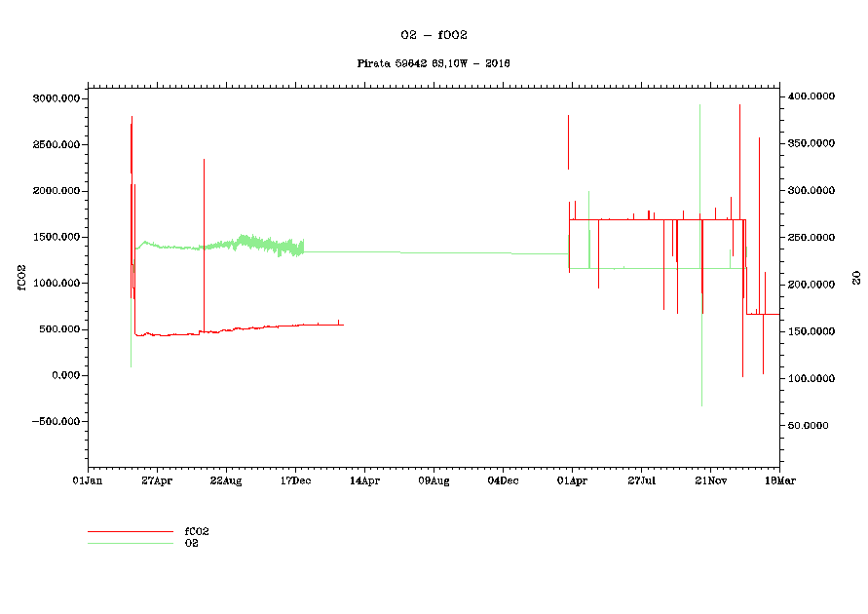The height and width of the screenshot is (614, 868).
Task: Click the 18Mar date tick label
Action: [x=778, y=480]
